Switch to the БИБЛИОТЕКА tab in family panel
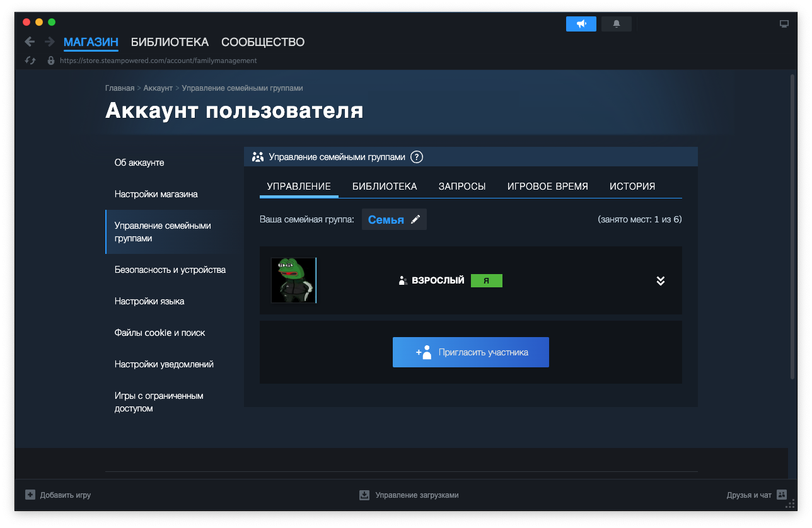This screenshot has width=812, height=528. pyautogui.click(x=385, y=187)
